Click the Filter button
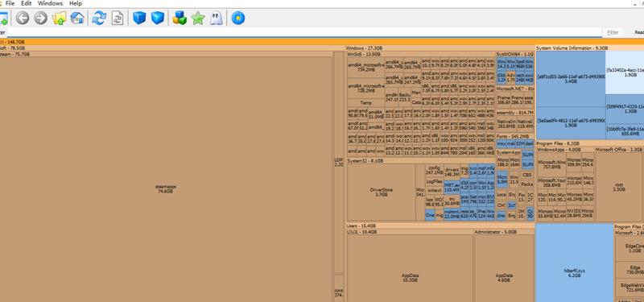Viewport: 644px width, 302px height. tap(613, 32)
